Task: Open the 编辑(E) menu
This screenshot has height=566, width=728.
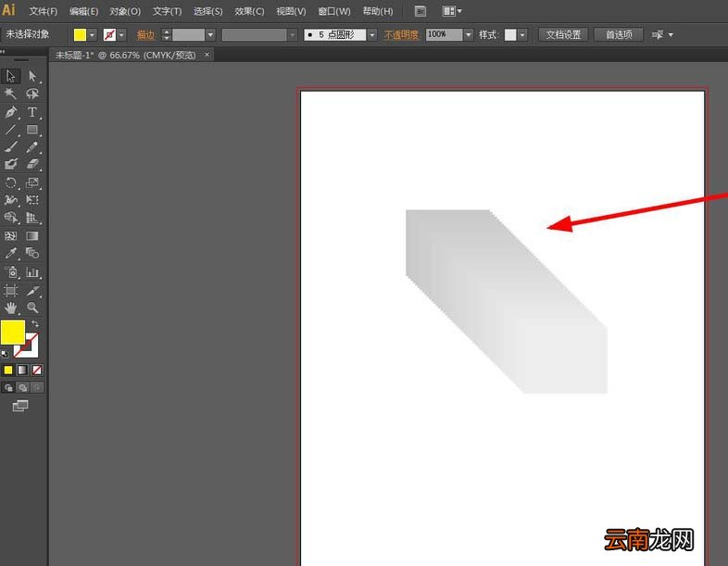Action: (x=84, y=11)
